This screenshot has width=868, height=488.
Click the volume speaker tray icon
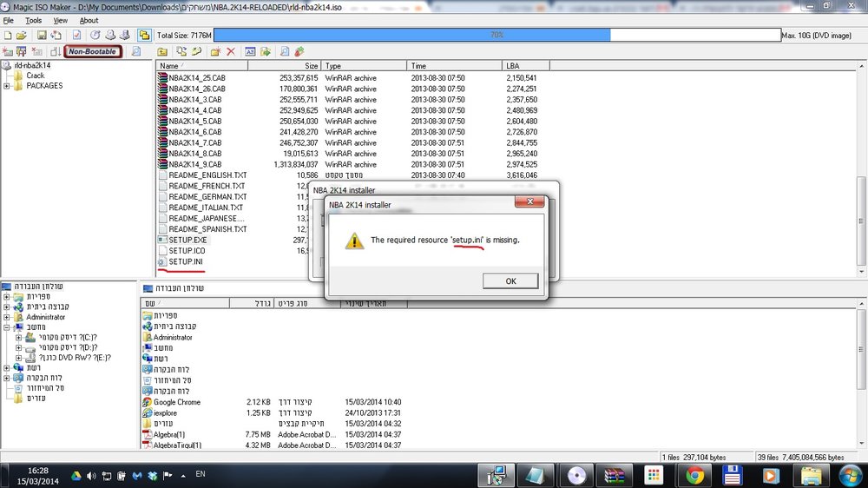coord(91,476)
